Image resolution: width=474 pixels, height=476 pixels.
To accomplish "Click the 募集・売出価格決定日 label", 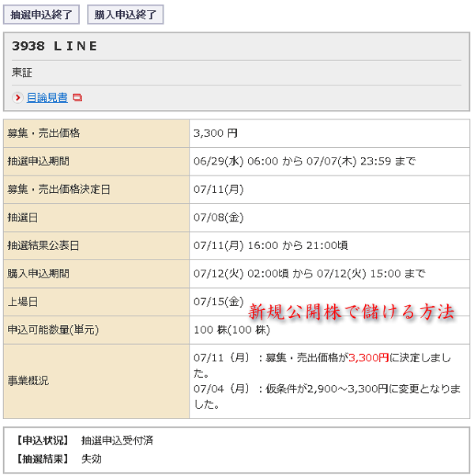I will point(58,190).
